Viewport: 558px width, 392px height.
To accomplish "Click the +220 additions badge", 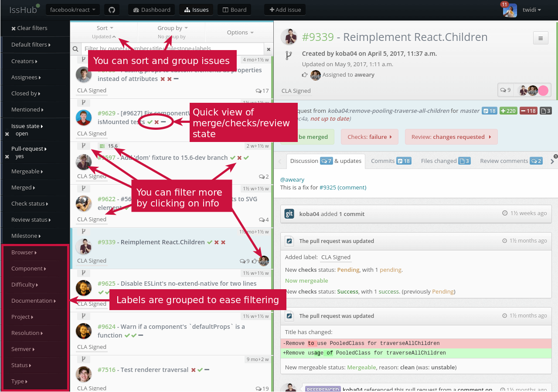I will click(x=508, y=111).
